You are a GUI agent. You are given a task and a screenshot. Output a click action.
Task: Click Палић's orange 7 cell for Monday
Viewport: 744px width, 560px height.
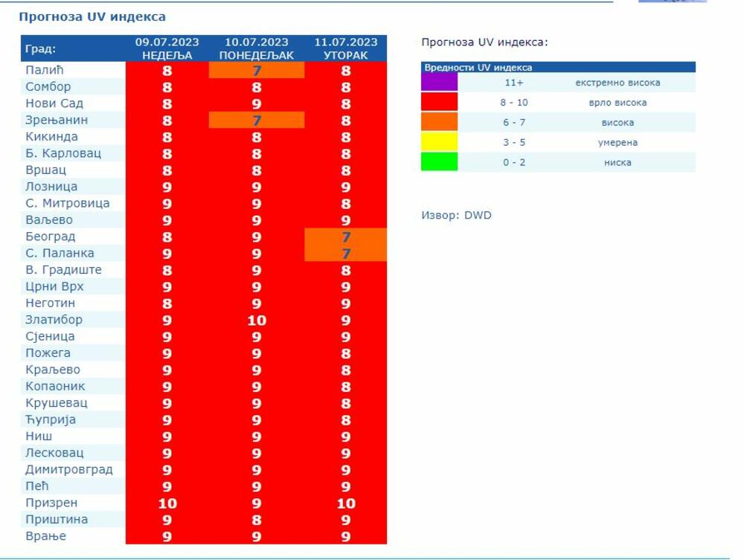point(257,71)
